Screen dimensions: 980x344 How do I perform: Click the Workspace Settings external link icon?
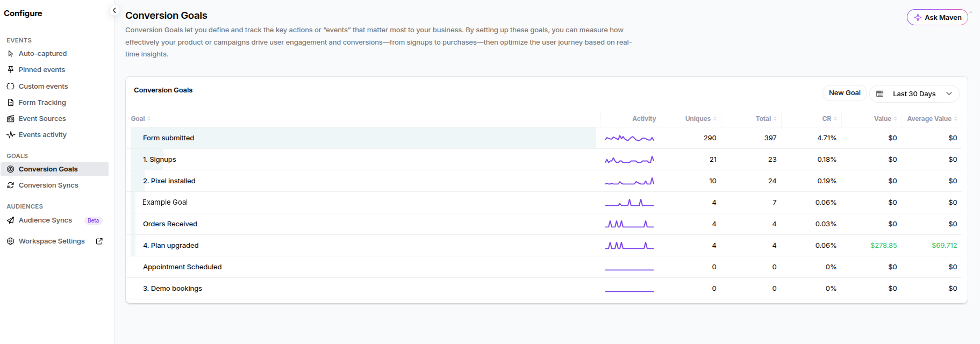pyautogui.click(x=99, y=241)
